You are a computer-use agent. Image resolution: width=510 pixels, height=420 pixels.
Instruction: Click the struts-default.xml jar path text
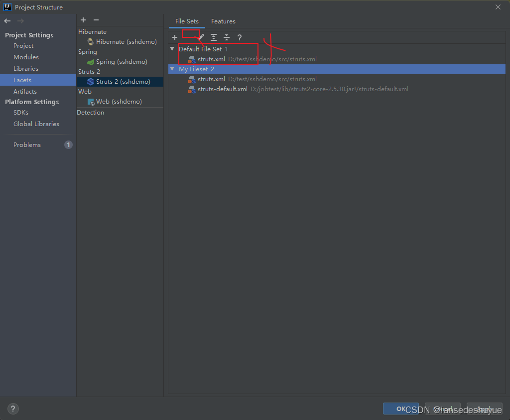[329, 89]
